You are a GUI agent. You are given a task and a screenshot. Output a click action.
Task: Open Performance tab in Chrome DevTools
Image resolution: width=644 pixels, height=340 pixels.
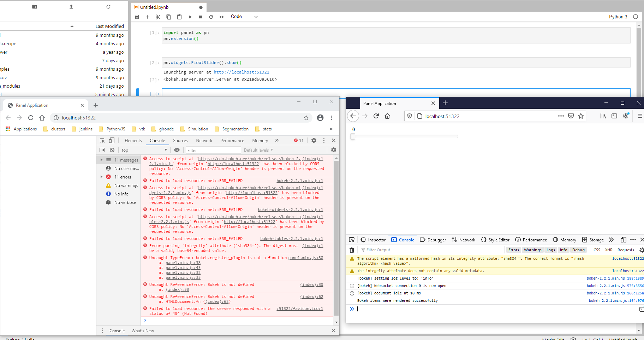coord(232,141)
